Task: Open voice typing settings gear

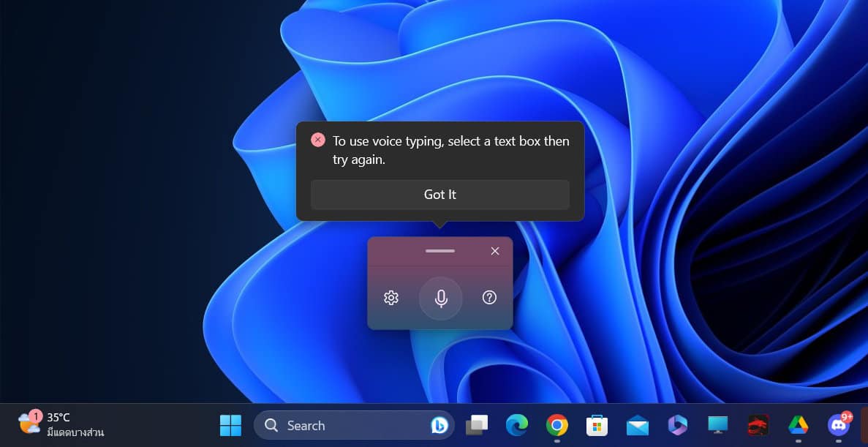Action: point(391,298)
